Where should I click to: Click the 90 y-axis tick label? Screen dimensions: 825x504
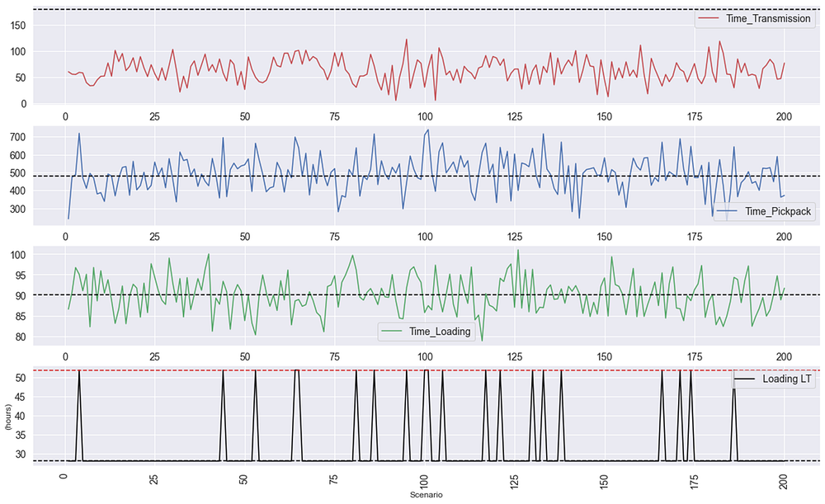point(21,295)
